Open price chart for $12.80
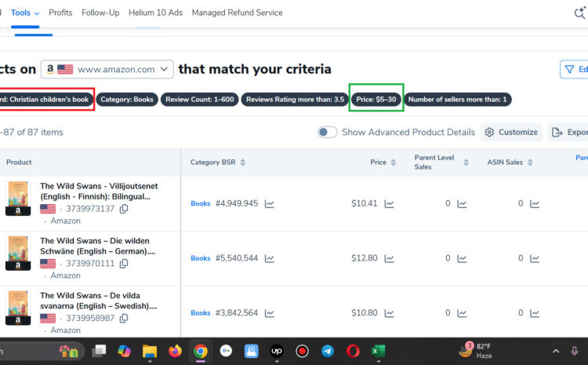Image resolution: width=588 pixels, height=365 pixels. click(x=389, y=259)
